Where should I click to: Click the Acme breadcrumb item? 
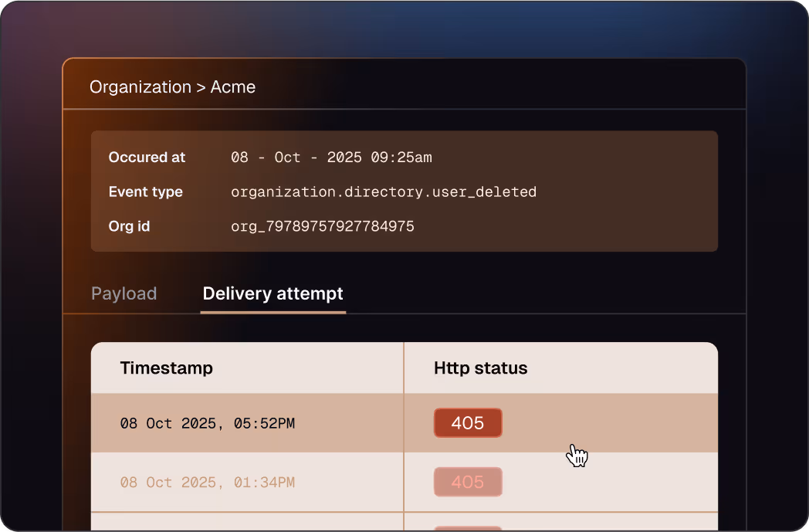pos(232,87)
